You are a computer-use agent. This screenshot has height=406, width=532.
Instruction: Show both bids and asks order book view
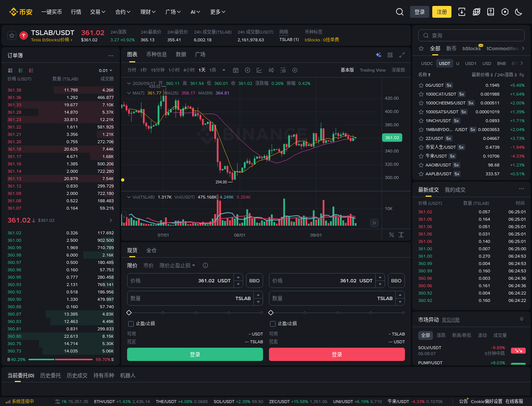pos(10,70)
